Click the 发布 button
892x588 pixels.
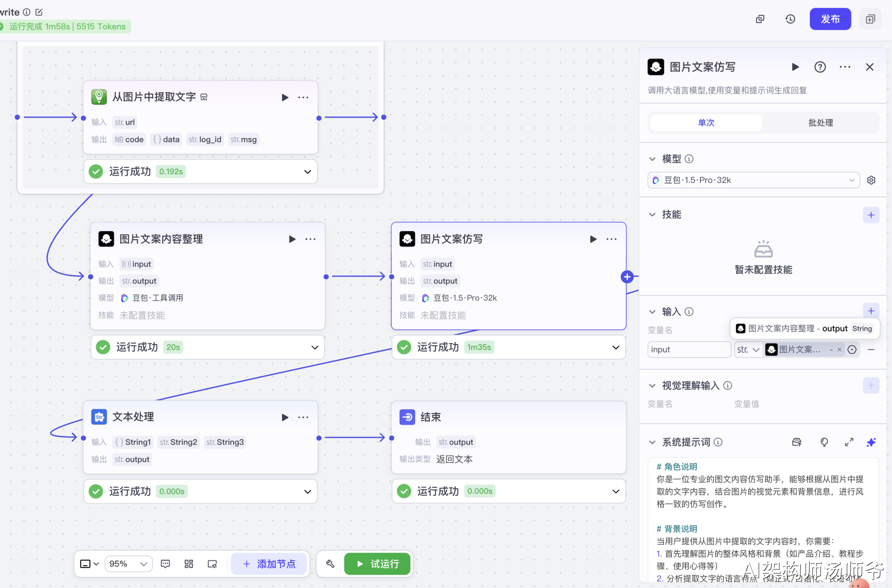(x=830, y=19)
